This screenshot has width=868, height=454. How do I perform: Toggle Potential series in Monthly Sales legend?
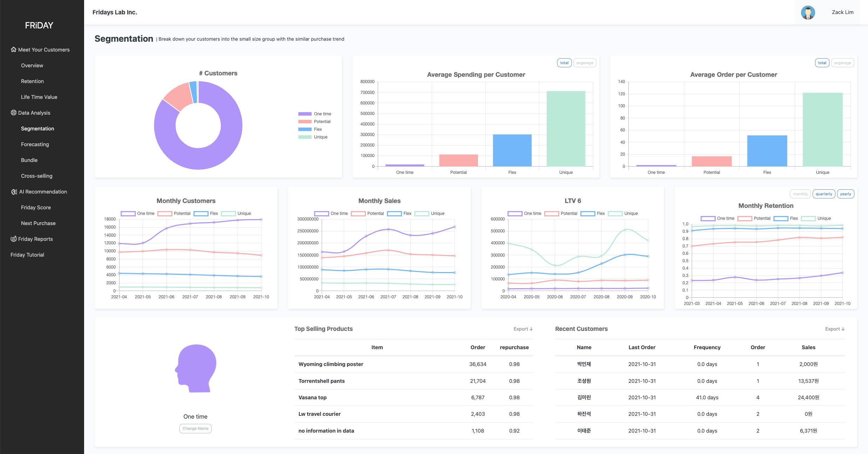(x=367, y=214)
